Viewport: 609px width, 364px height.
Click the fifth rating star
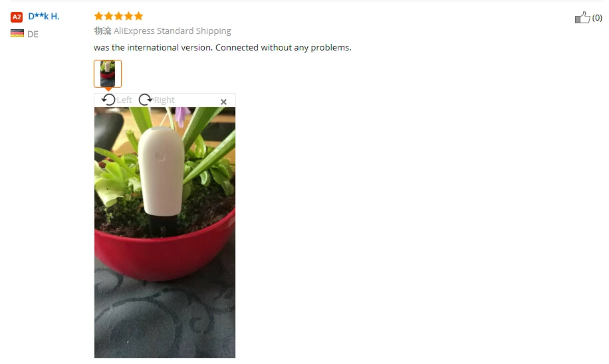click(x=139, y=16)
